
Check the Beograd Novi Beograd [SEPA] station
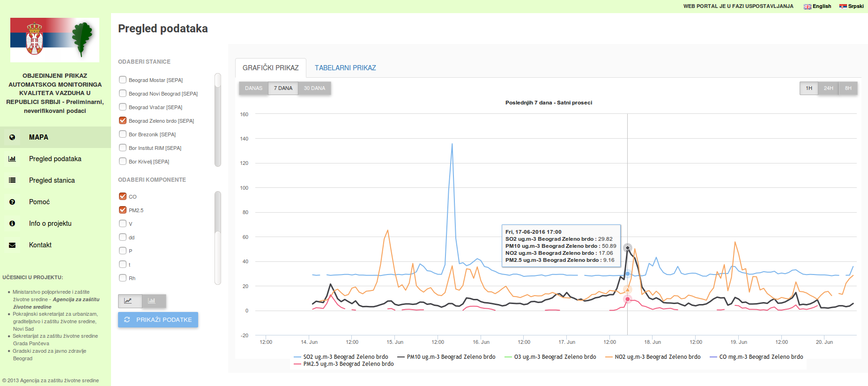(123, 94)
